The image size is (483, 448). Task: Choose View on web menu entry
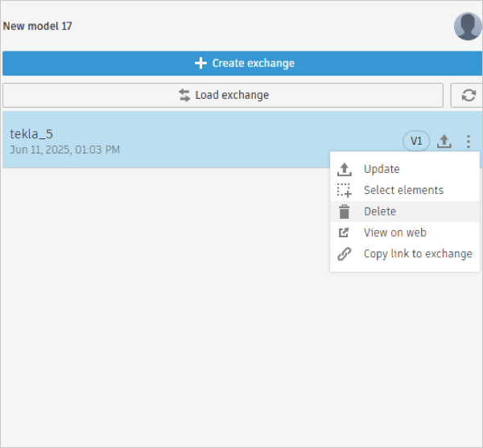tap(404, 233)
